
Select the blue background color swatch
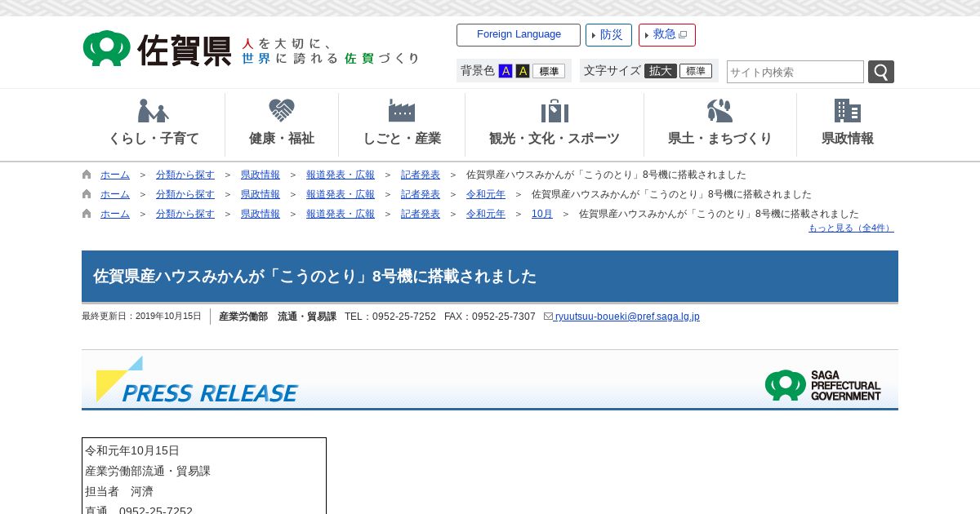506,71
